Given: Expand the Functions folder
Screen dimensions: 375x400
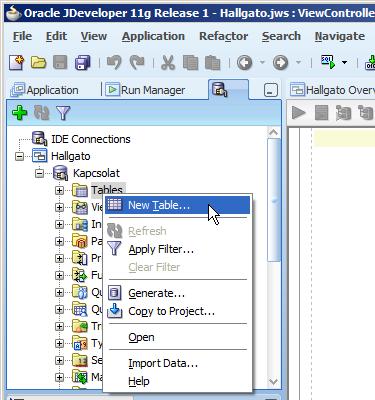Looking at the screenshot, I should (59, 275).
